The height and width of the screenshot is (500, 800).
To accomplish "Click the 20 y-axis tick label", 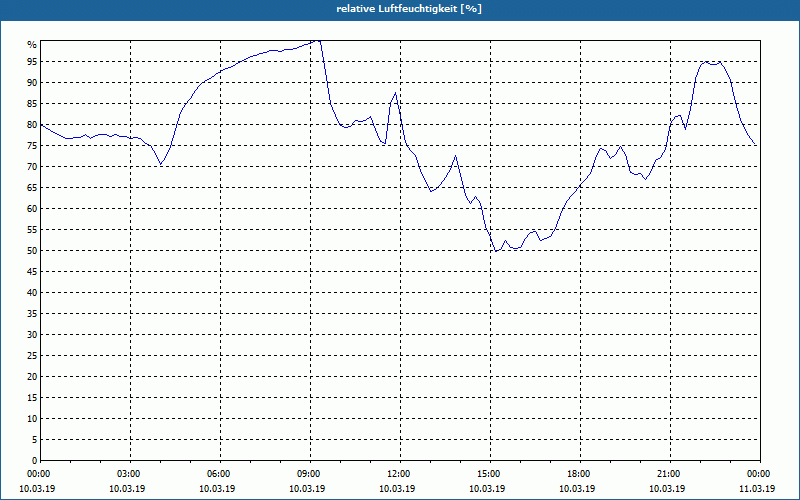I will point(32,377).
